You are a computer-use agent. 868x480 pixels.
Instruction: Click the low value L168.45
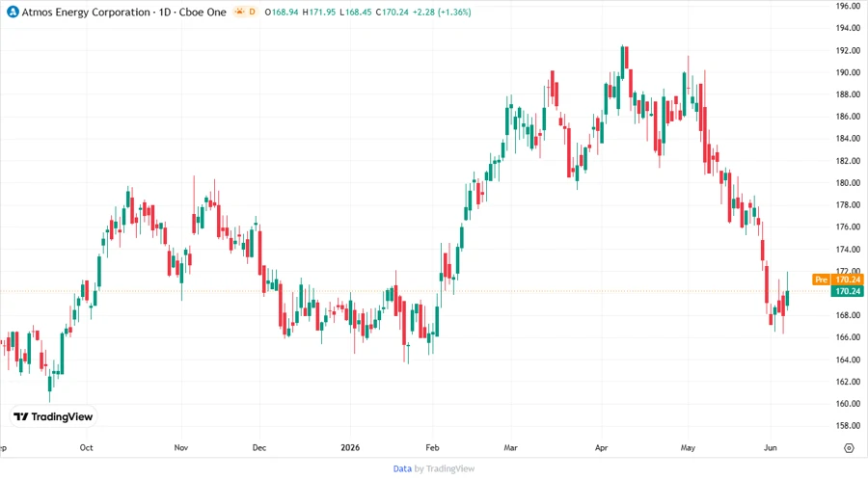355,13
